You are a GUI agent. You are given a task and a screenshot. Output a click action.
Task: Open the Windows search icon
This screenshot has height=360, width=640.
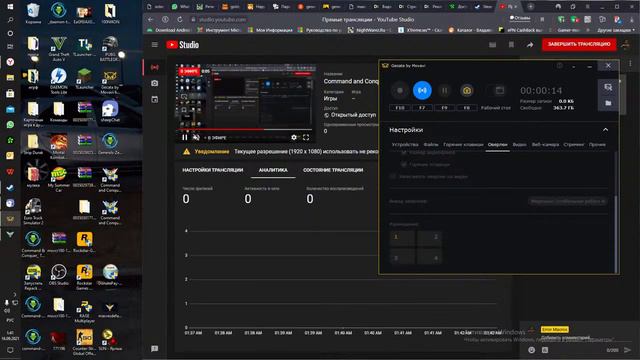coord(10,20)
